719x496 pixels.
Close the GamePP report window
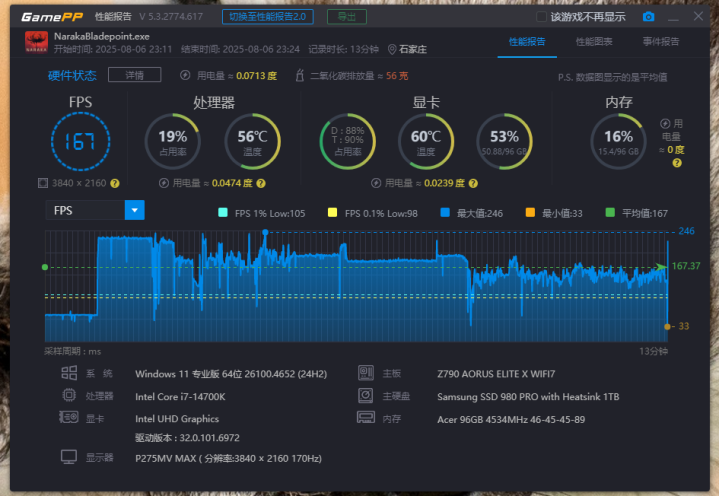tap(698, 17)
